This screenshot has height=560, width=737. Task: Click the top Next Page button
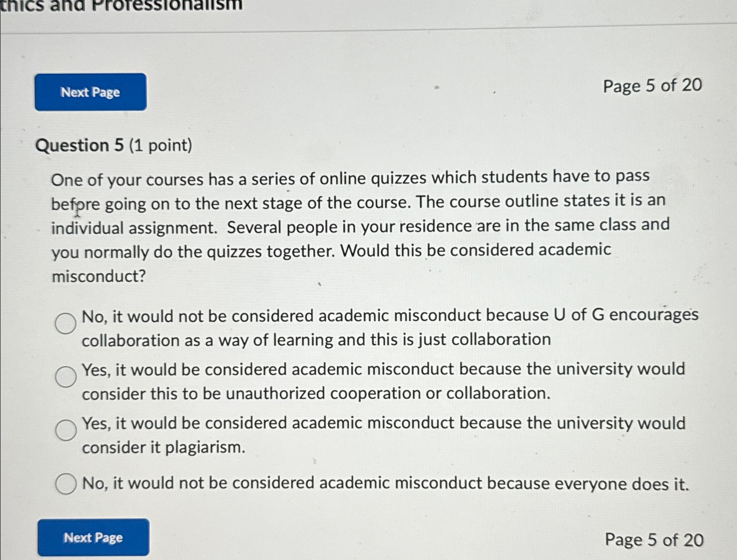90,93
